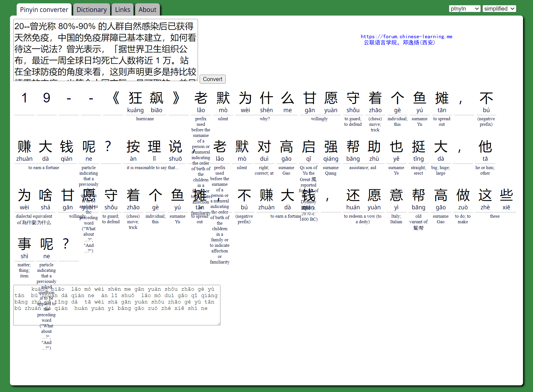Click the definition 'assistance; aid'
533x392 pixels.
363,168
